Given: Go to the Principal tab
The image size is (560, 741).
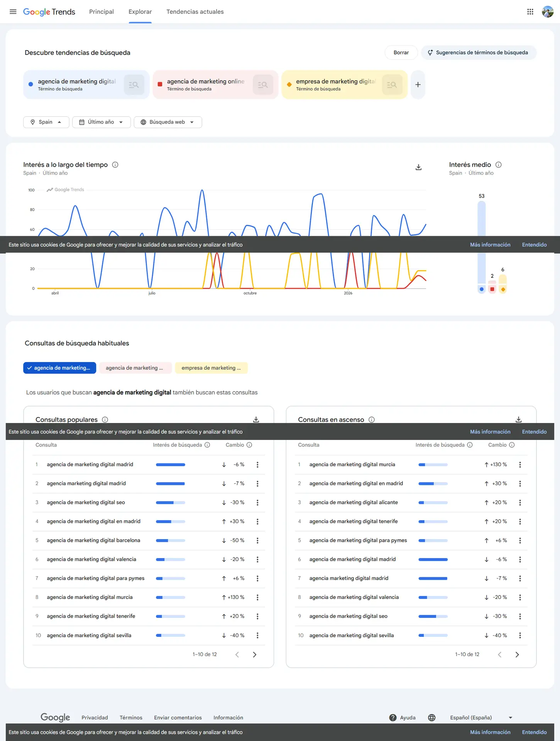Looking at the screenshot, I should pos(102,12).
